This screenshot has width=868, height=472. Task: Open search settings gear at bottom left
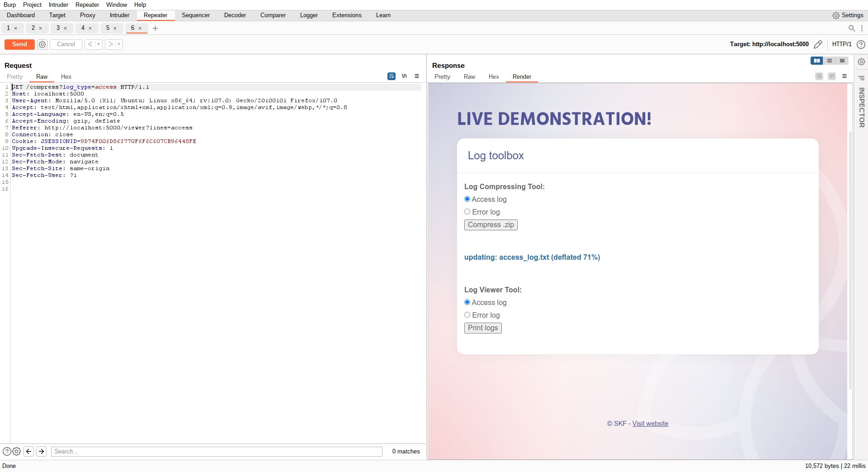(x=17, y=451)
